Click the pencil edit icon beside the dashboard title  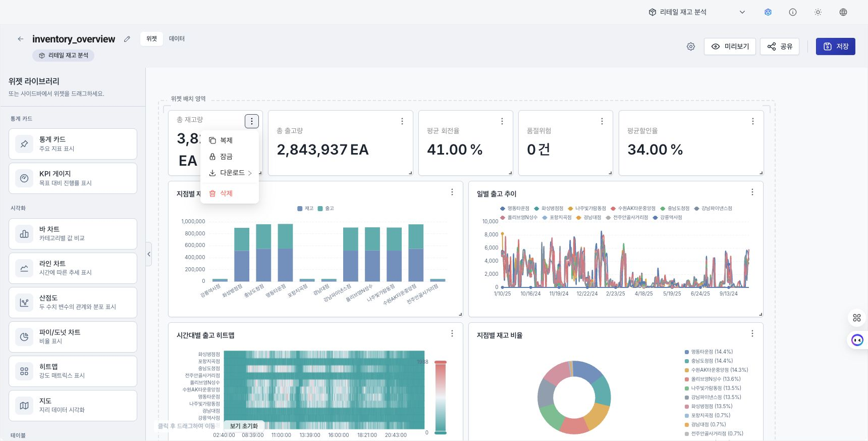click(x=127, y=39)
